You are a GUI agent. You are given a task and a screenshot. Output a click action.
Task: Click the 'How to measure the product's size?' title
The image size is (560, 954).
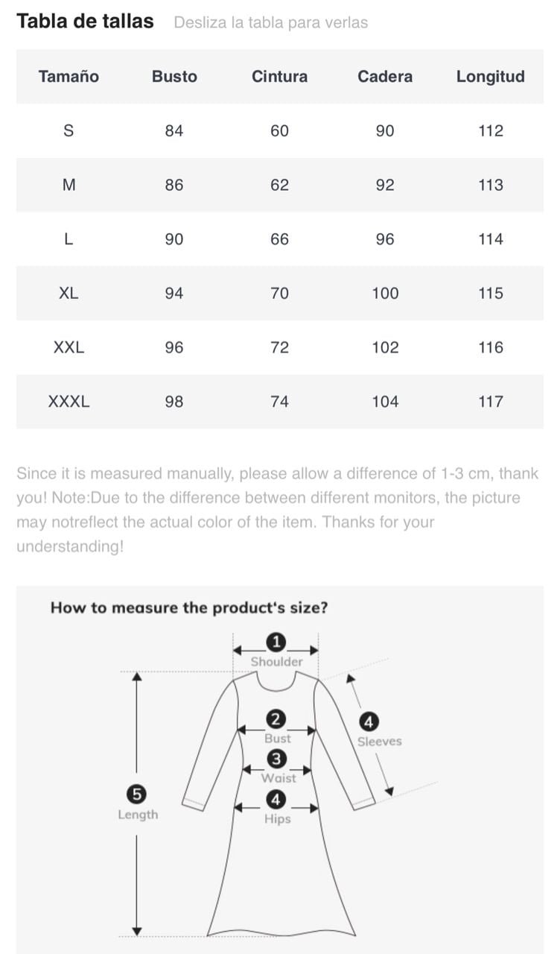189,607
